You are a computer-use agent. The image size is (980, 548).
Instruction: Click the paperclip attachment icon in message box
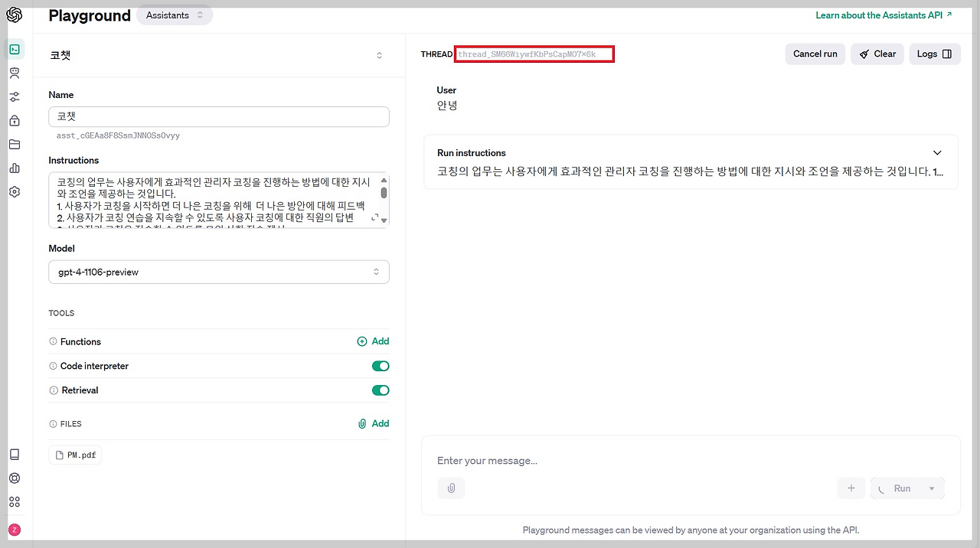(451, 488)
